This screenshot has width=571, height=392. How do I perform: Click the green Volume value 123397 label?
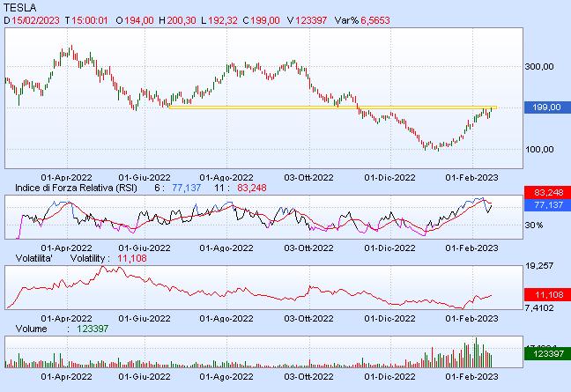pyautogui.click(x=93, y=329)
